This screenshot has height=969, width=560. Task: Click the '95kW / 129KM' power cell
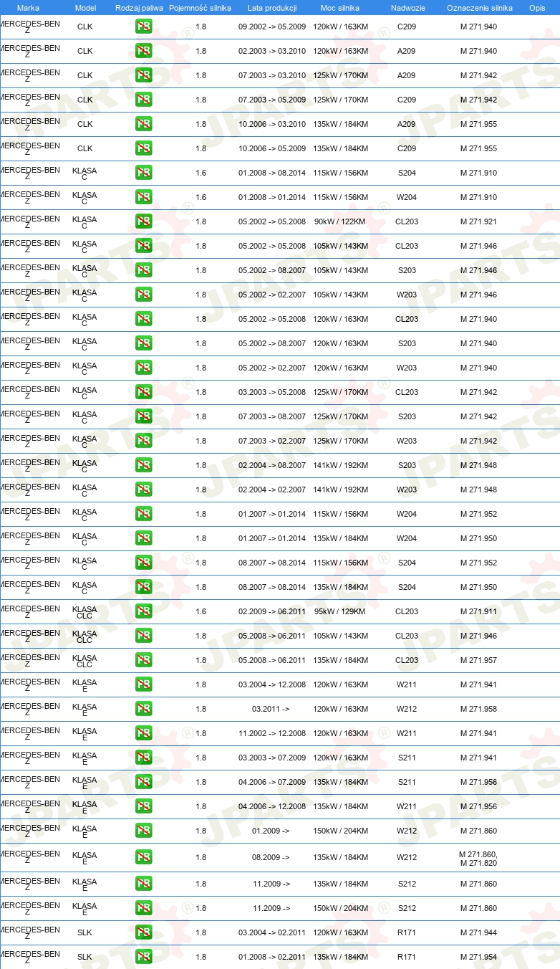(340, 611)
